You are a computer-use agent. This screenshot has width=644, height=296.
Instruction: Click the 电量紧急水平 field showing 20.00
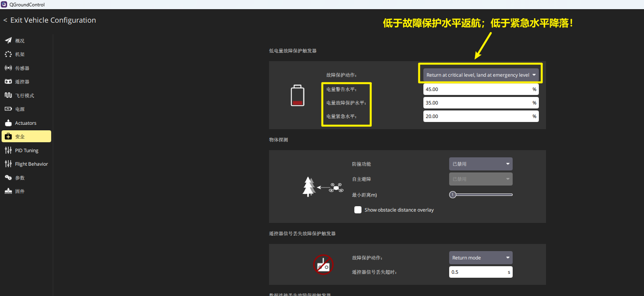tap(481, 116)
